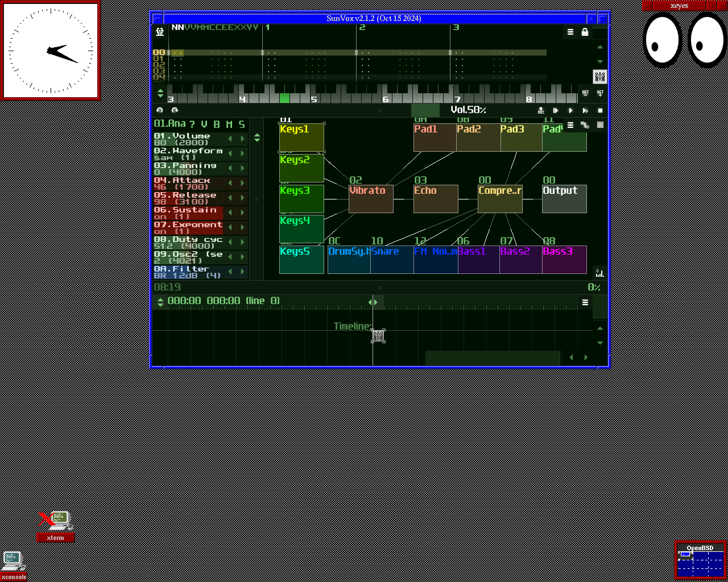Select the Bass3 module
The height and width of the screenshot is (582, 728).
564,260
